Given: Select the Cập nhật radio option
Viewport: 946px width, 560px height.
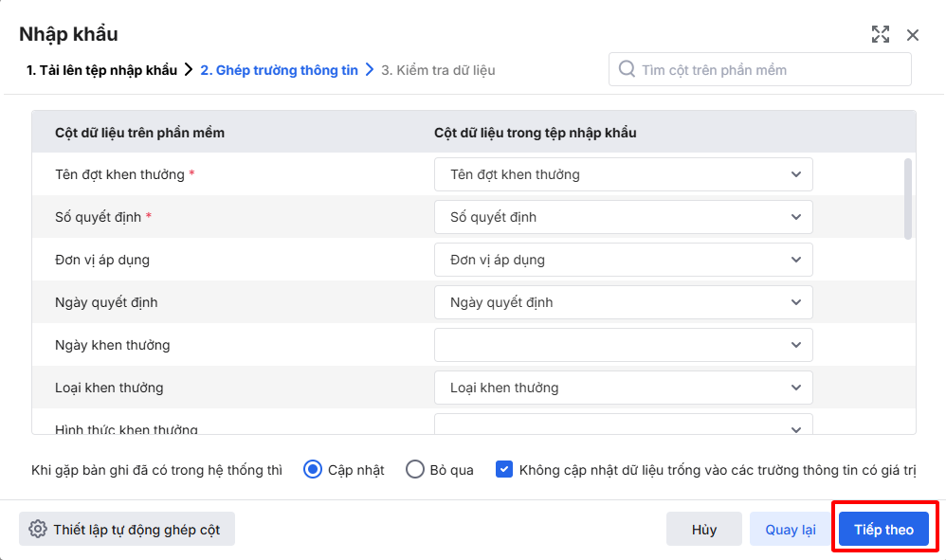Looking at the screenshot, I should pos(313,469).
